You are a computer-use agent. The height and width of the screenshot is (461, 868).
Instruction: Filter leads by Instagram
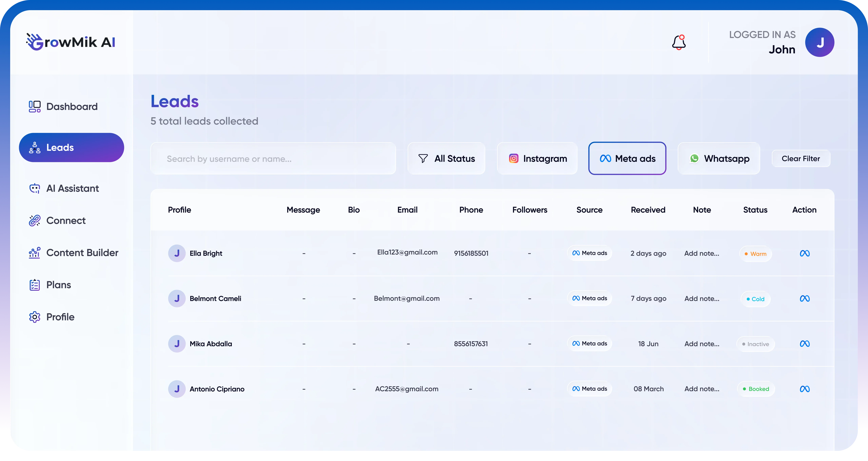pos(537,158)
